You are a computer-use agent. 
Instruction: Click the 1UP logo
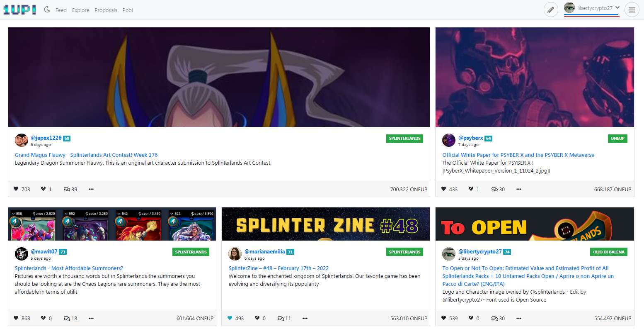point(19,10)
